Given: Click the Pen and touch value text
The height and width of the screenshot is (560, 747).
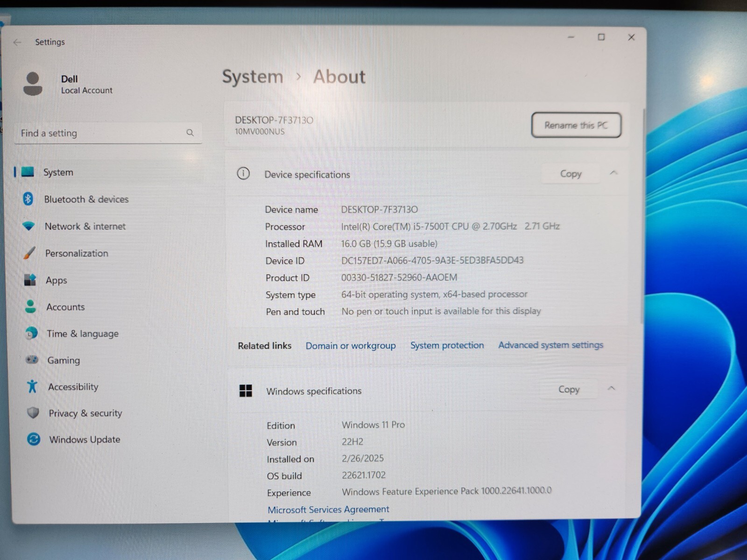Looking at the screenshot, I should click(x=441, y=311).
